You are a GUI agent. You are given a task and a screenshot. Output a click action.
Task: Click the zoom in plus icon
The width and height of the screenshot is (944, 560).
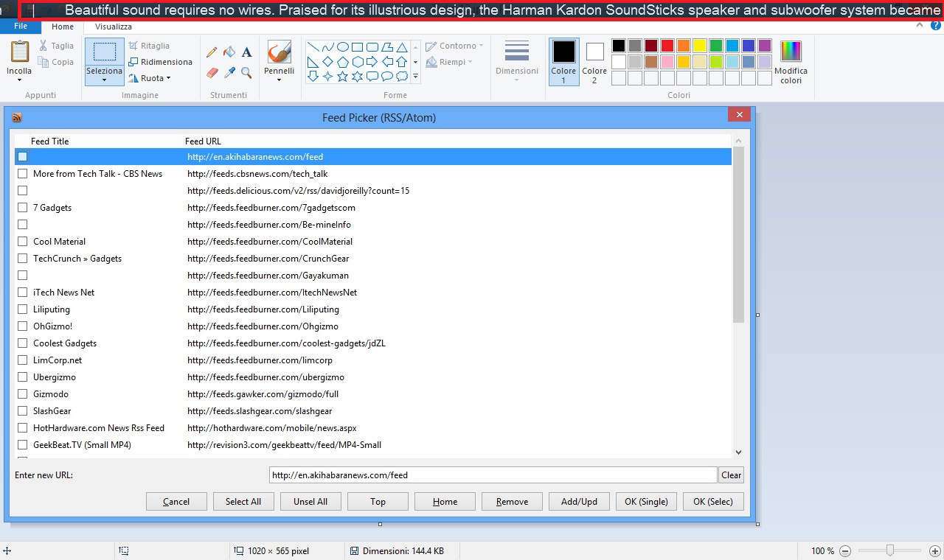(934, 551)
